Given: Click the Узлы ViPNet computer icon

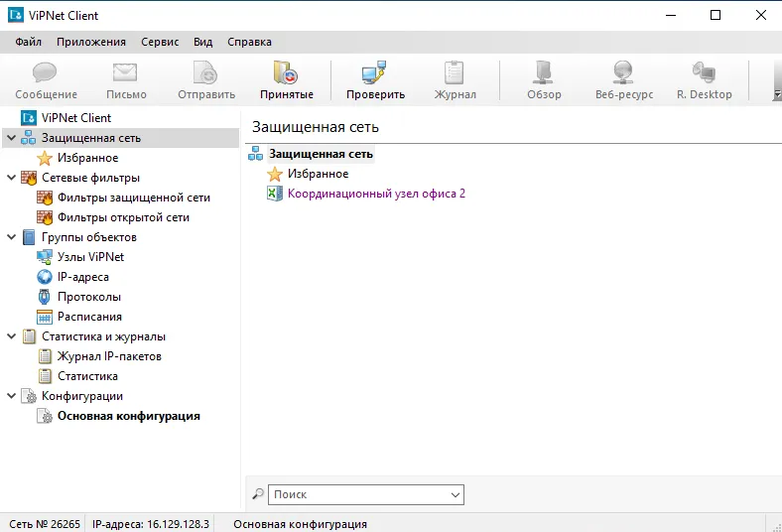Looking at the screenshot, I should pos(45,257).
